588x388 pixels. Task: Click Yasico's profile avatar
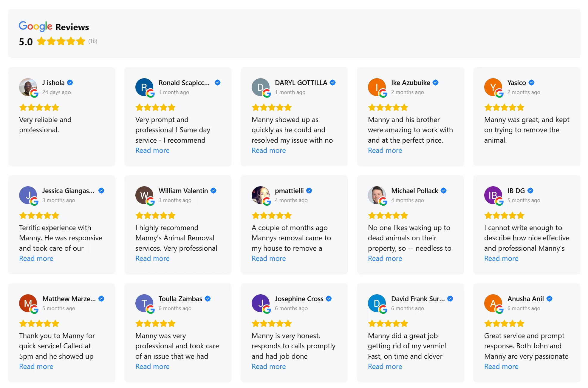(493, 87)
